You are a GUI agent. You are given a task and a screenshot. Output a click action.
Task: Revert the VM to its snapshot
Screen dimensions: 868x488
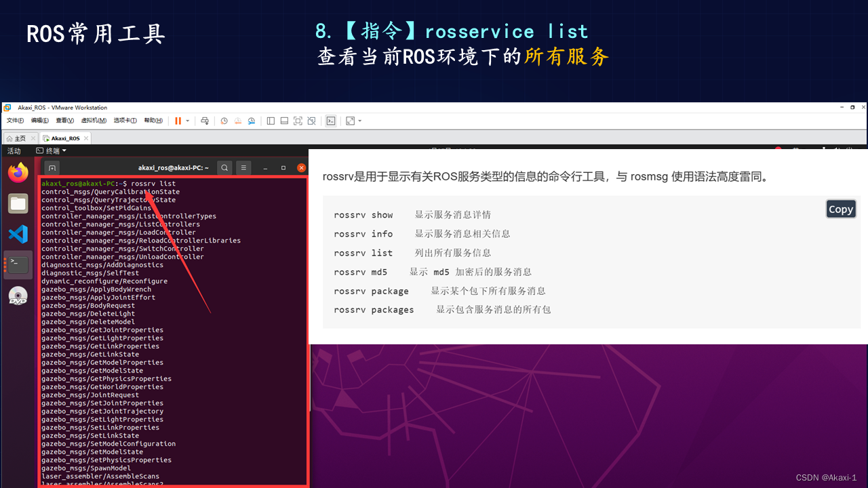pos(238,121)
